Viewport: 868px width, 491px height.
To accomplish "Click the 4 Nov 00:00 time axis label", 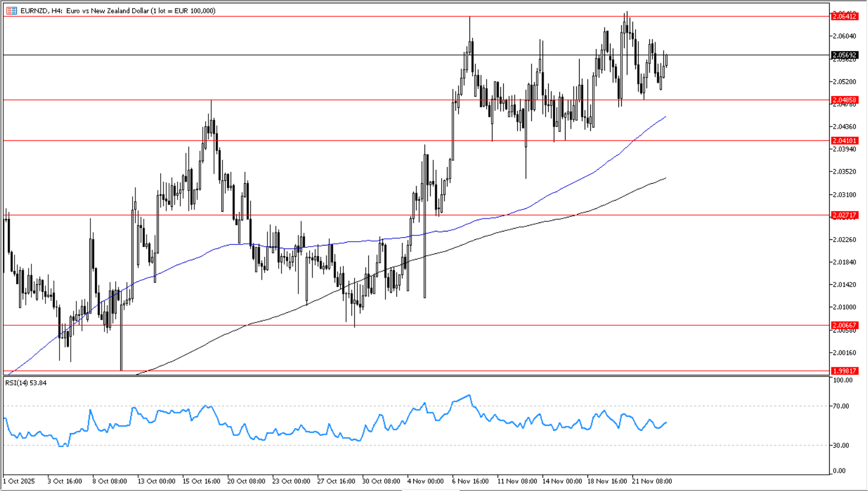I will click(425, 481).
